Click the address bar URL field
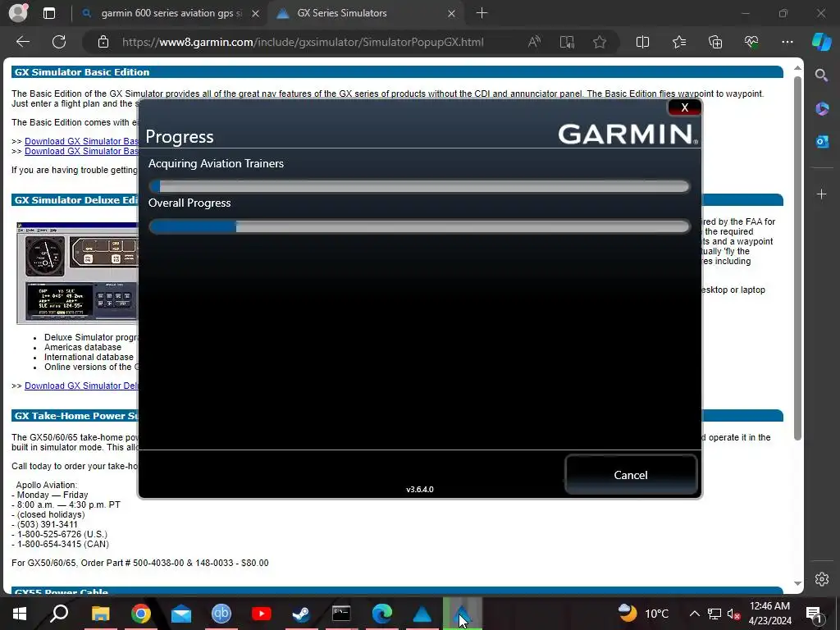 coord(303,42)
